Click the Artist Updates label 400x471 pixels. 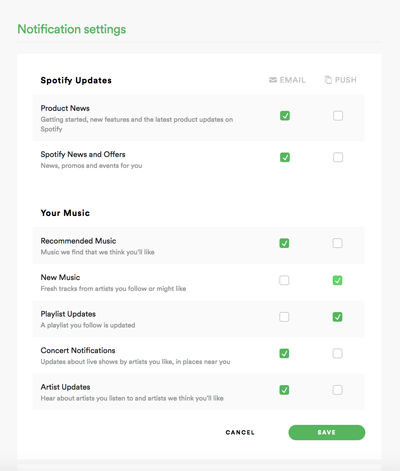pos(65,387)
